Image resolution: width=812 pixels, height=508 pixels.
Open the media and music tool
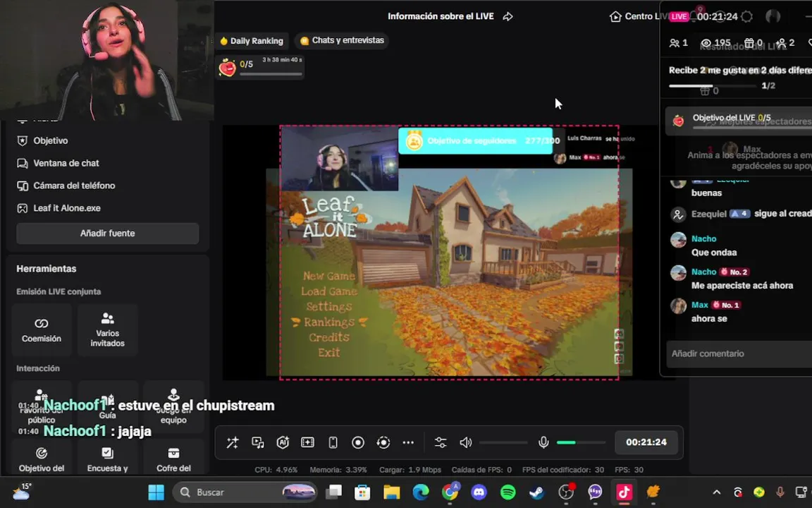point(257,442)
